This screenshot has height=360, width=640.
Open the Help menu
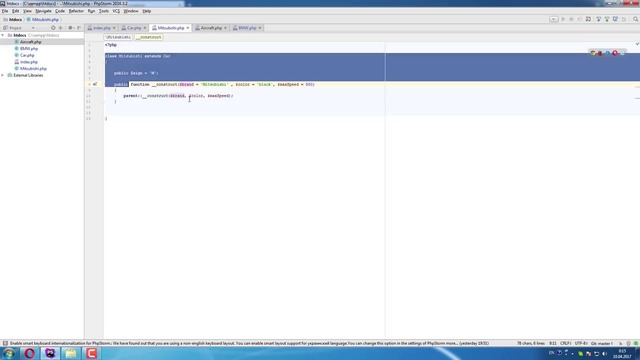(x=147, y=11)
